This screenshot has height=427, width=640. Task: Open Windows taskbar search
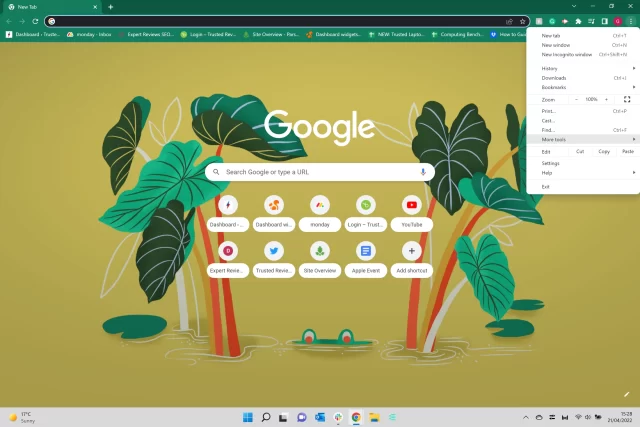tap(266, 417)
